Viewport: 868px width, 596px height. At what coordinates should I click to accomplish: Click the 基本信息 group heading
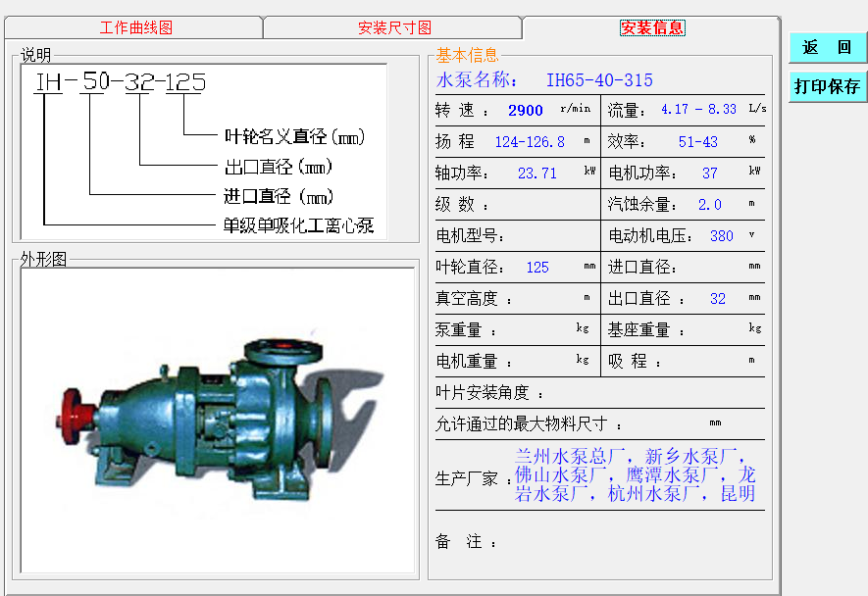[x=467, y=55]
